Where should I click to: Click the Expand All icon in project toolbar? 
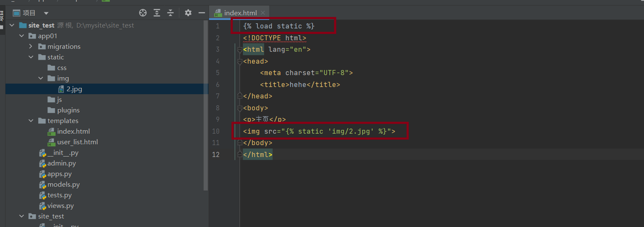tap(157, 13)
